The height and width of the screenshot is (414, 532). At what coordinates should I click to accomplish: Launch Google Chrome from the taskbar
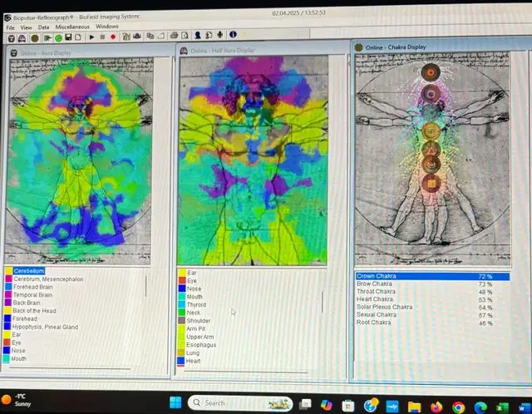(x=458, y=407)
